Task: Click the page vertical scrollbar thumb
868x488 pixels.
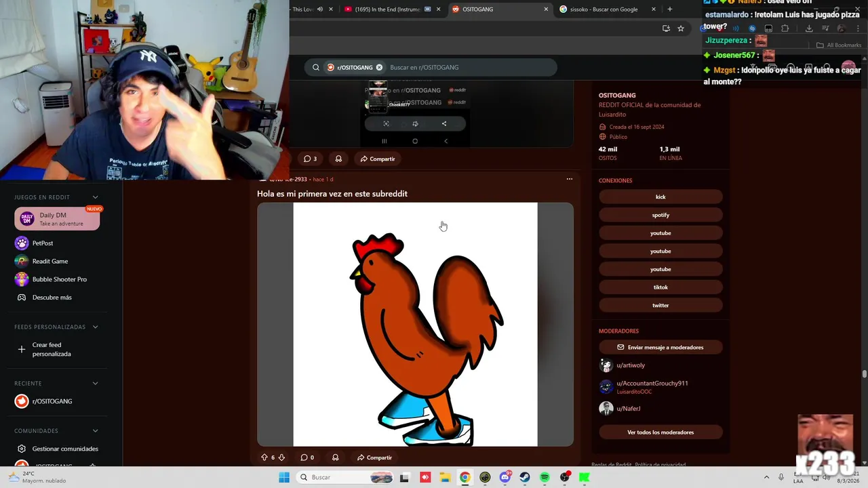Action: (865, 373)
